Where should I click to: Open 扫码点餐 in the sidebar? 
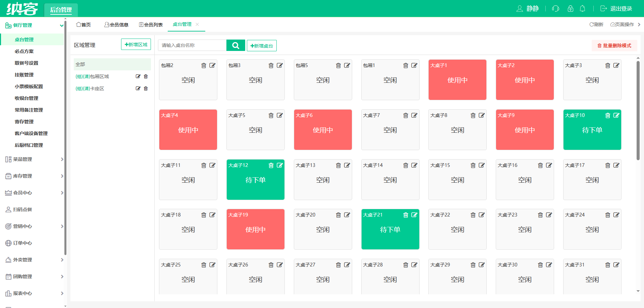(22, 209)
